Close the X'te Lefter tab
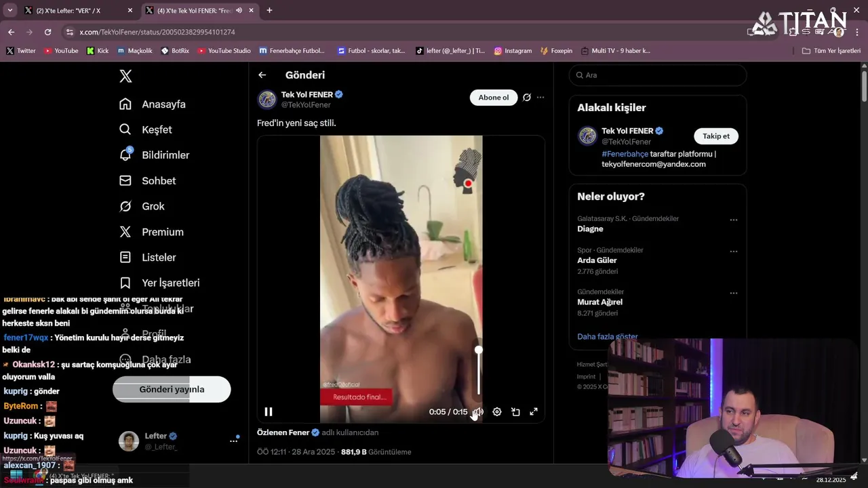 point(130,11)
